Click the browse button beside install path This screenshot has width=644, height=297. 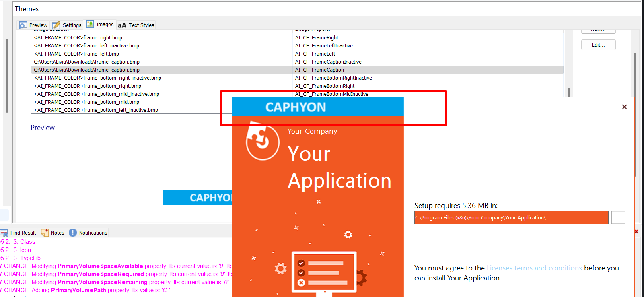click(x=618, y=218)
